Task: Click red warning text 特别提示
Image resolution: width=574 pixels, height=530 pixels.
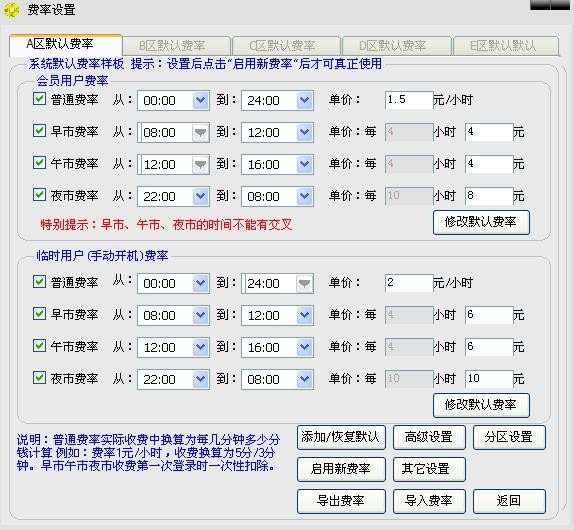Action: click(x=166, y=224)
